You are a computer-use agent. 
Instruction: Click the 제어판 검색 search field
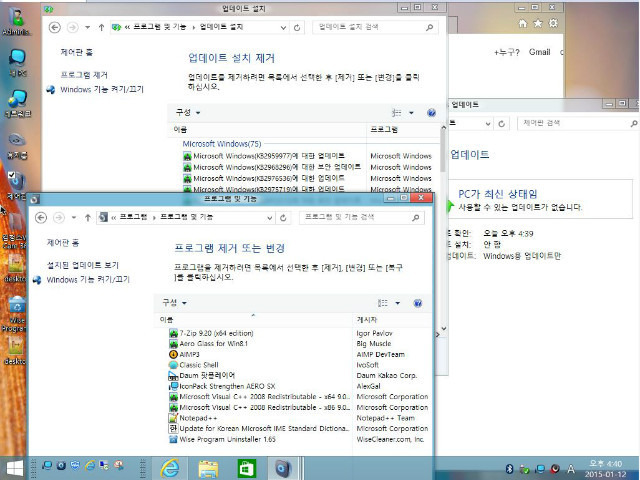578,123
